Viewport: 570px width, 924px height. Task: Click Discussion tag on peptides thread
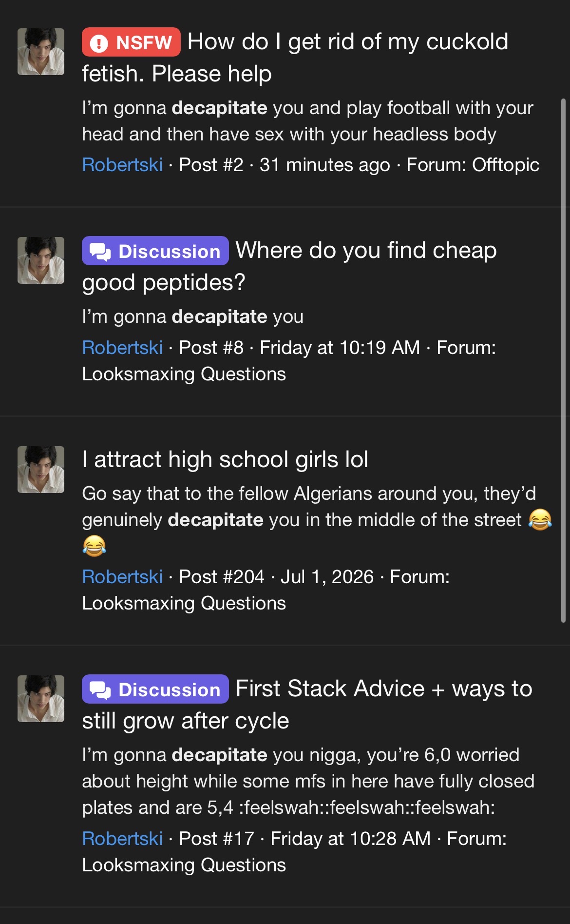[x=155, y=251]
